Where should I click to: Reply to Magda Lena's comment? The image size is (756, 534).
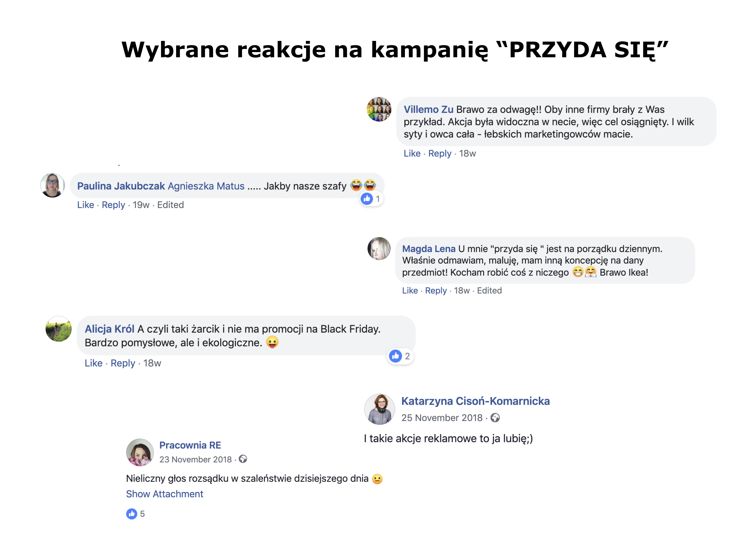436,290
